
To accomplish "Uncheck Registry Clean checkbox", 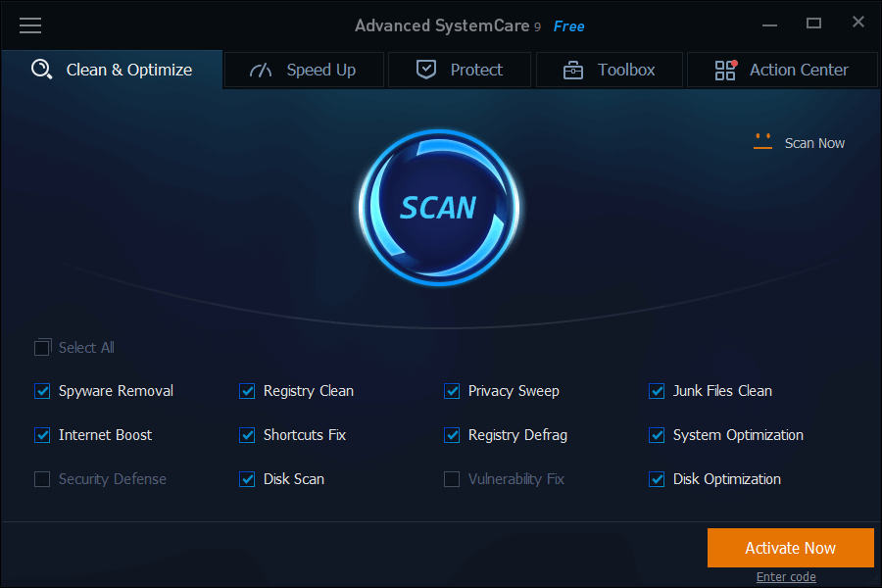I will 247,390.
